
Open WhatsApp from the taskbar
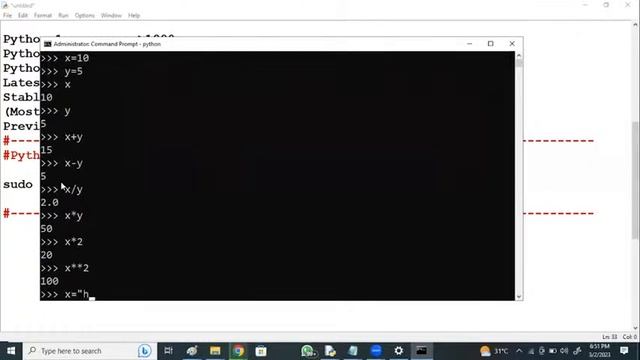[307, 351]
